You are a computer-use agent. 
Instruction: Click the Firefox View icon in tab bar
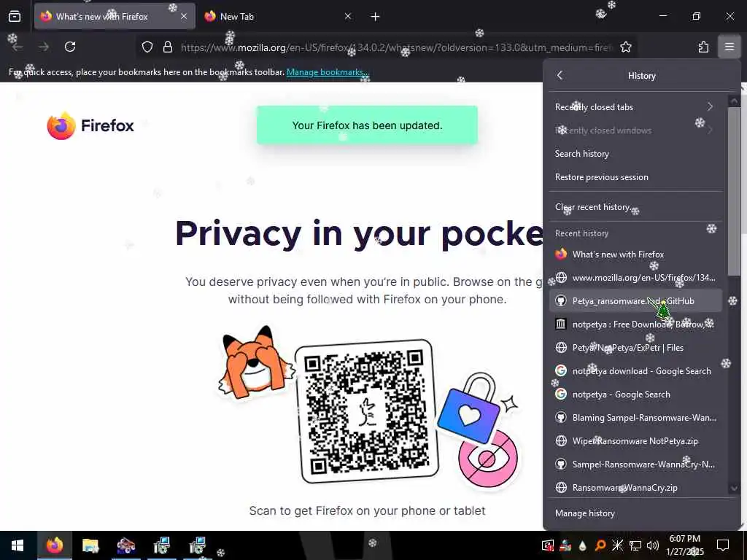15,17
